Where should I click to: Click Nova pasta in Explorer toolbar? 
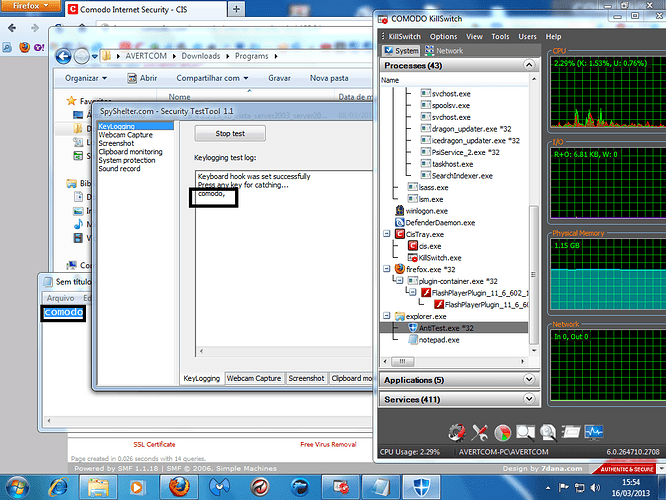[329, 78]
